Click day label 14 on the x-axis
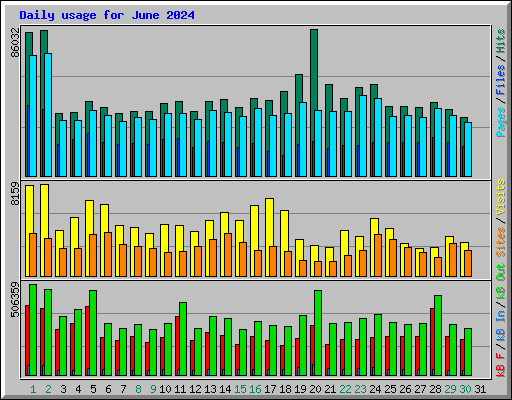512x400 pixels. pos(225,389)
